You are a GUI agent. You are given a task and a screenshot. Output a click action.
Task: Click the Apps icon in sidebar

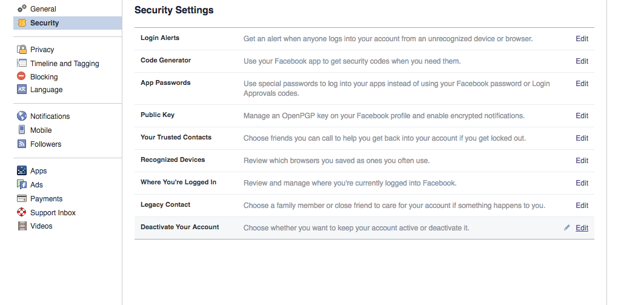(x=22, y=170)
